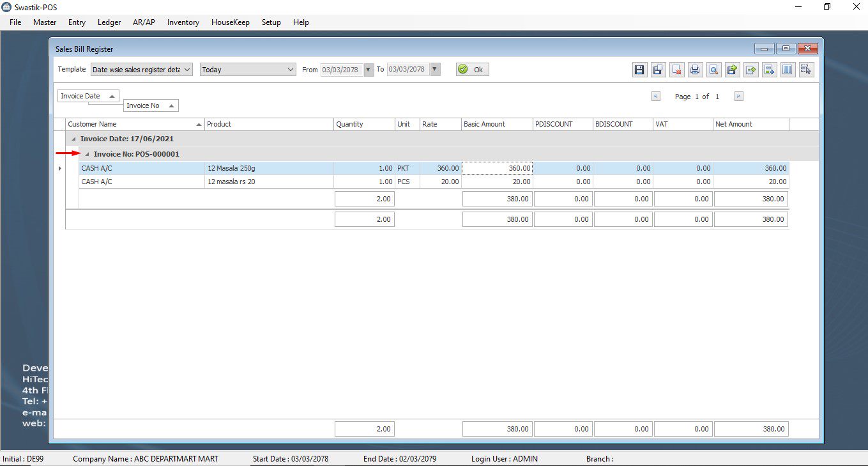Click the delete page icon with red X
The height and width of the screenshot is (466, 868).
[677, 70]
